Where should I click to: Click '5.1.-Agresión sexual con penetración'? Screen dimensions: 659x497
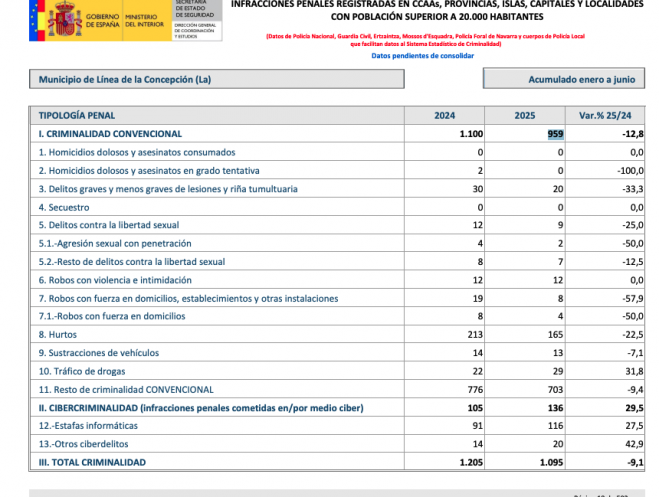pyautogui.click(x=115, y=243)
